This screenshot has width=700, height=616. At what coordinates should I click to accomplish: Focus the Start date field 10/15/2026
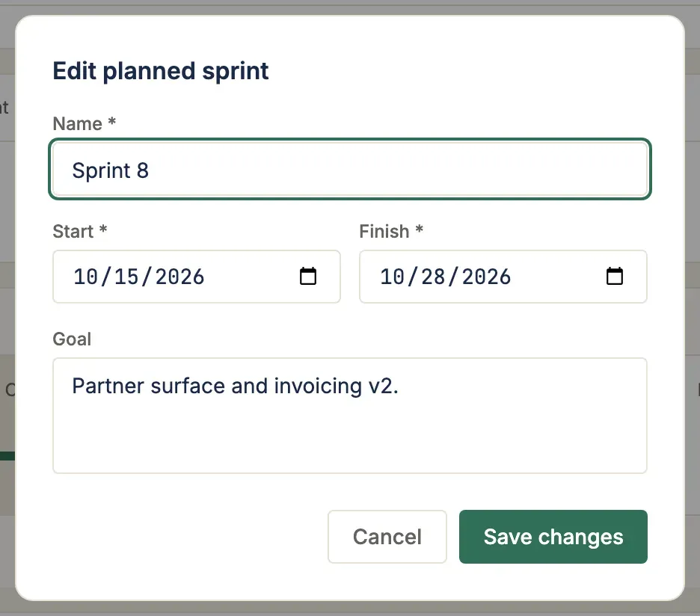click(197, 277)
